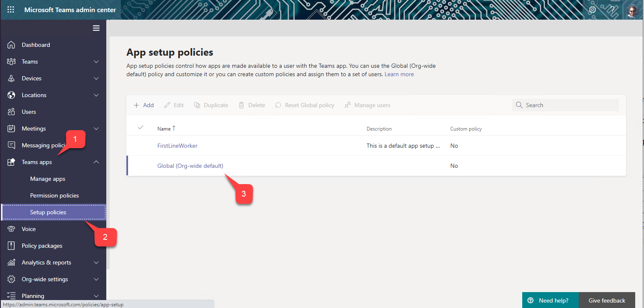
Task: Click the Delete toolbar button
Action: [x=252, y=105]
